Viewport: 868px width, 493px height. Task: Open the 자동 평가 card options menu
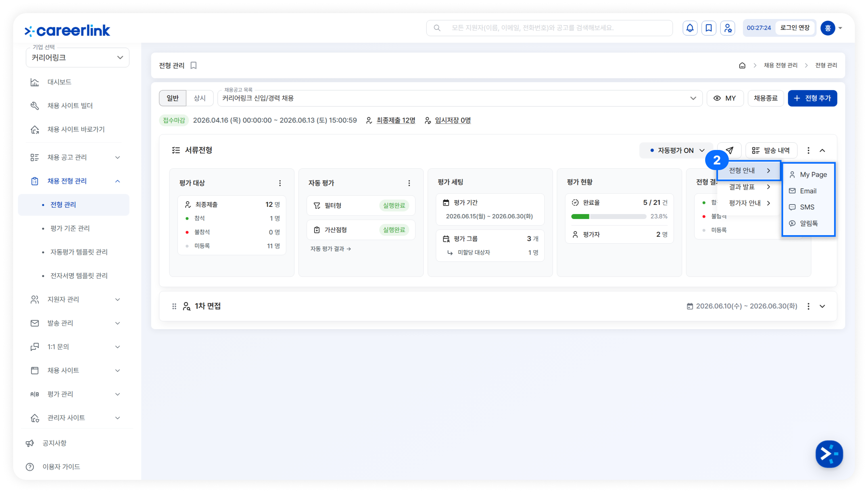409,183
